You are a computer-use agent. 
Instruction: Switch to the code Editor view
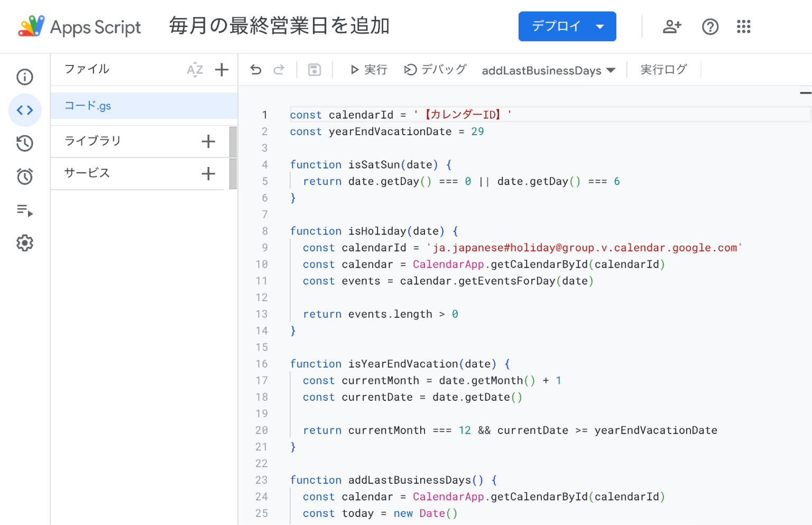(x=24, y=110)
